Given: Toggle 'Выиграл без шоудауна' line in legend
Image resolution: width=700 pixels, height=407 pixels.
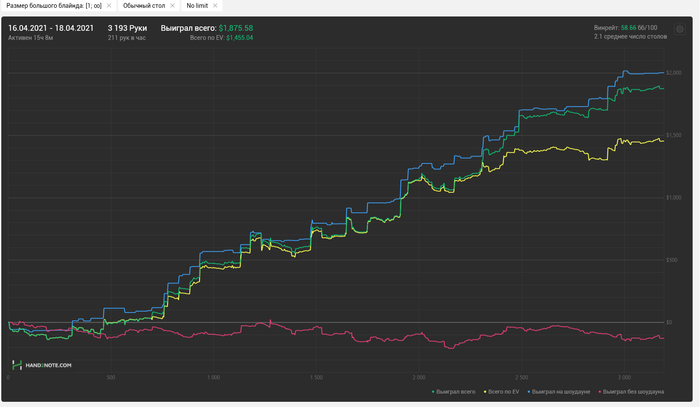Looking at the screenshot, I should coord(631,392).
